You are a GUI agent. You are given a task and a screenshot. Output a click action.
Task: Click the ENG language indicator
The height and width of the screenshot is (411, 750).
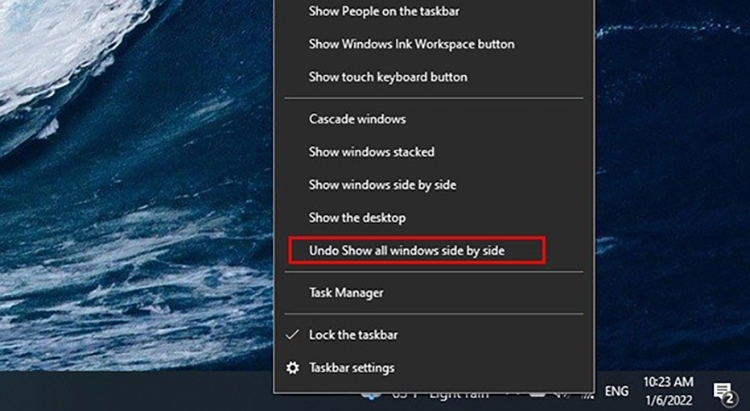pyautogui.click(x=617, y=391)
